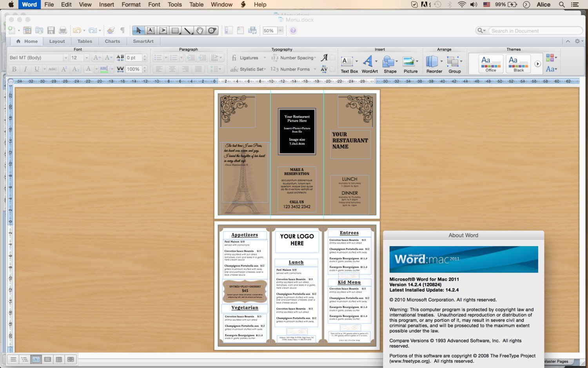Undo the last action
Viewport: 588px width, 368px height.
coord(76,30)
